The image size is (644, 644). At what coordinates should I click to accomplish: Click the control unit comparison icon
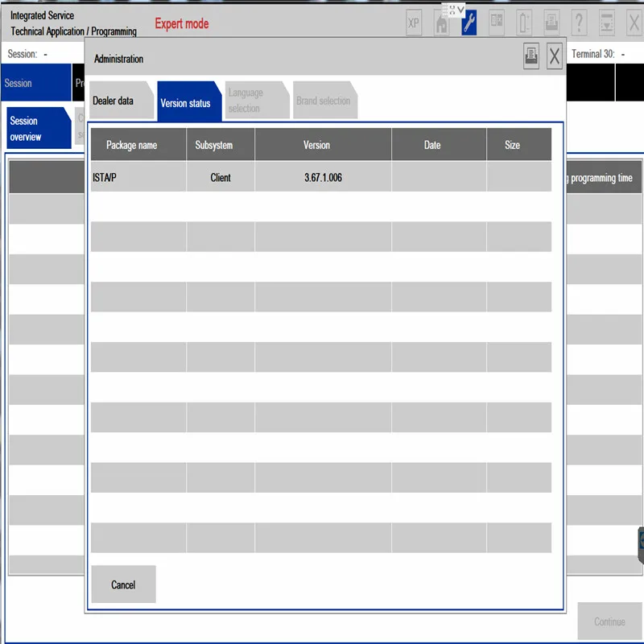click(x=497, y=23)
